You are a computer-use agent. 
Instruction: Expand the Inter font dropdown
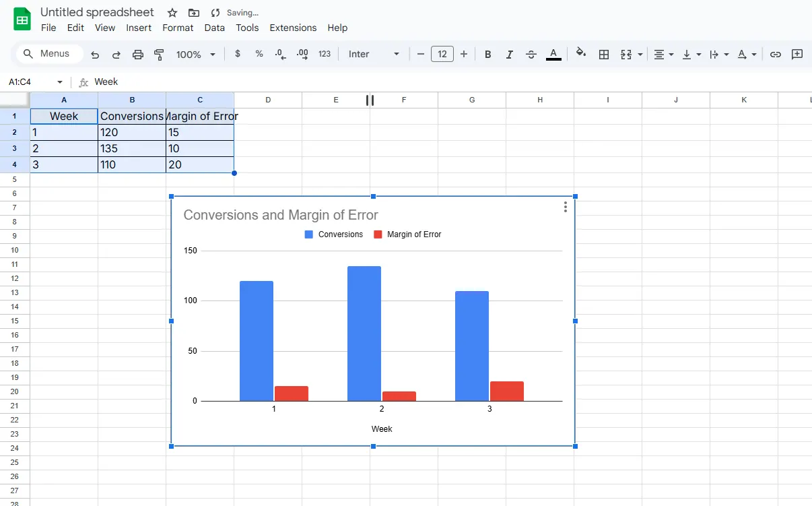(374, 55)
